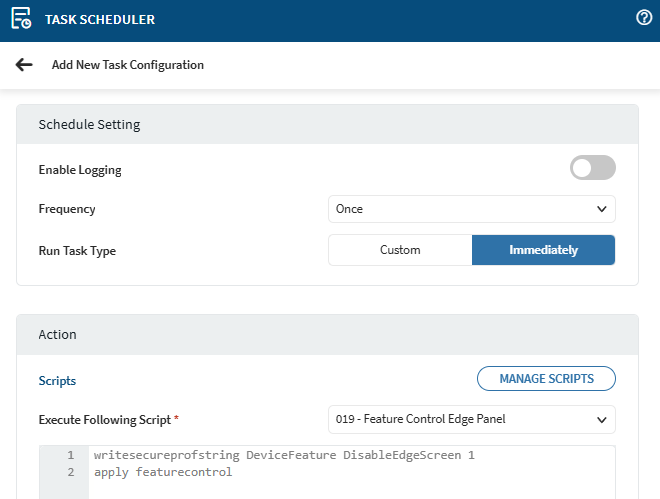
Task: Click the chevron arrow in the script selector
Action: [601, 419]
